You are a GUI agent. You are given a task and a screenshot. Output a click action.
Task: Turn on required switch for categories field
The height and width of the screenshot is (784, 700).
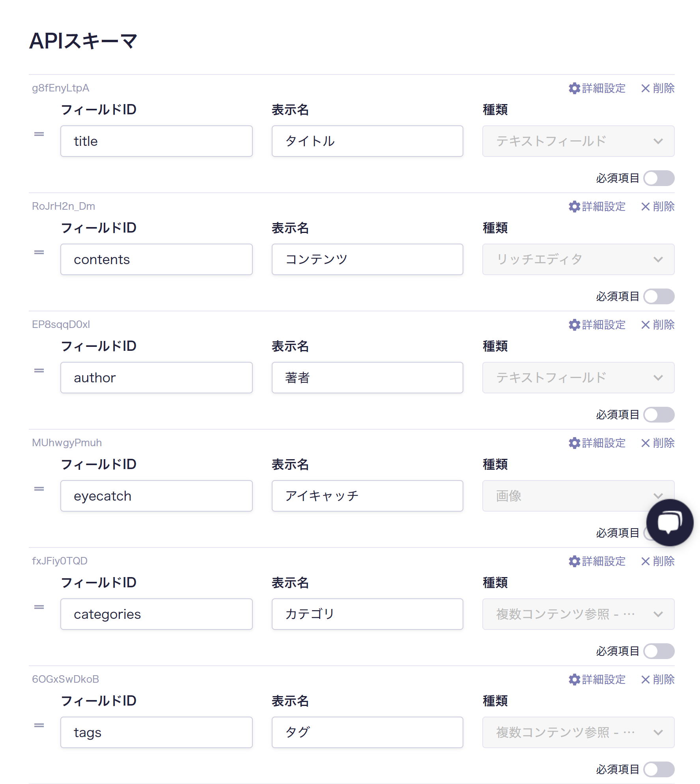click(x=659, y=651)
